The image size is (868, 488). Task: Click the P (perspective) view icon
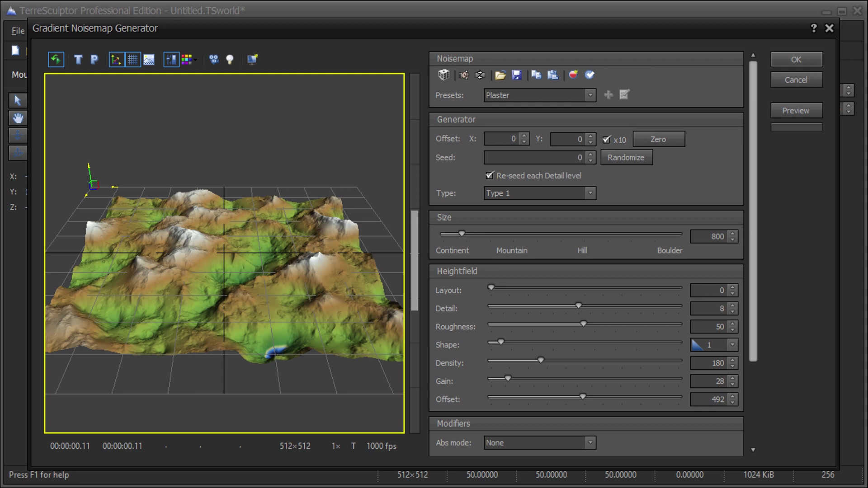(x=94, y=60)
